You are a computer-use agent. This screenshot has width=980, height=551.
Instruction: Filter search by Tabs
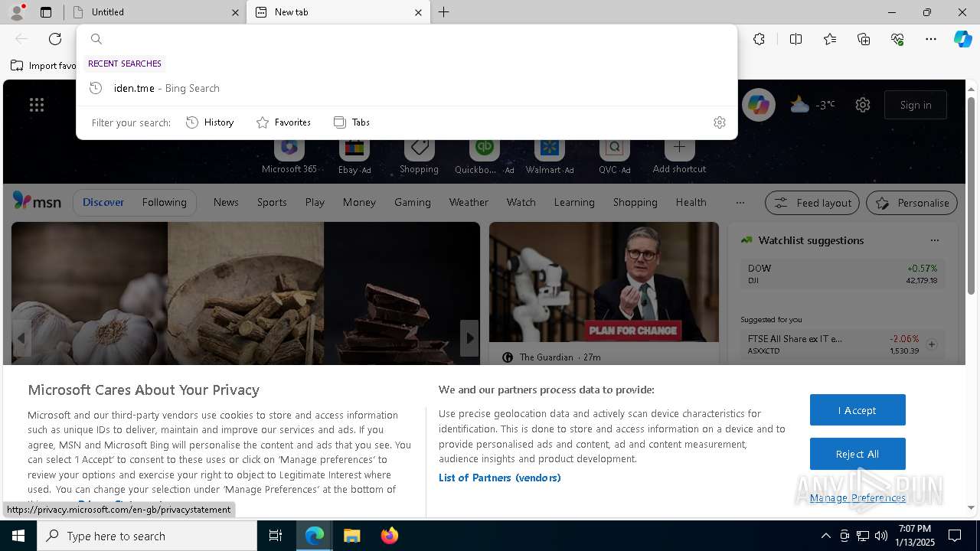click(351, 122)
